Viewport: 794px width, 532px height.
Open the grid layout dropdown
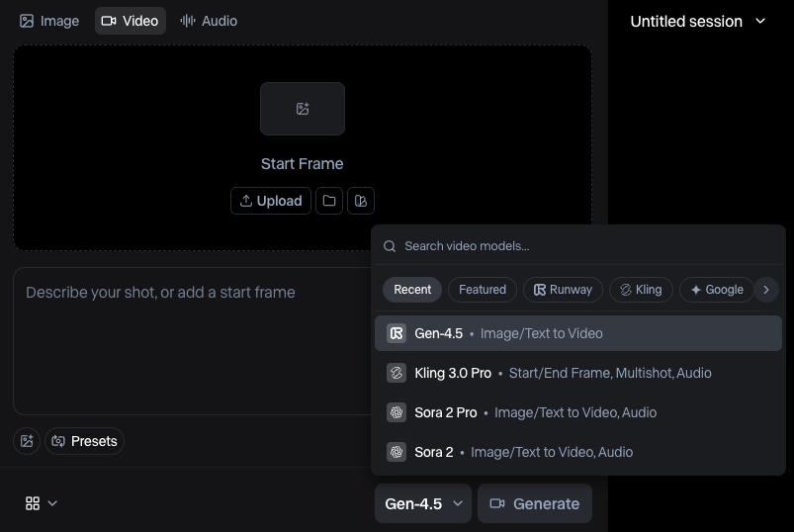[x=41, y=503]
